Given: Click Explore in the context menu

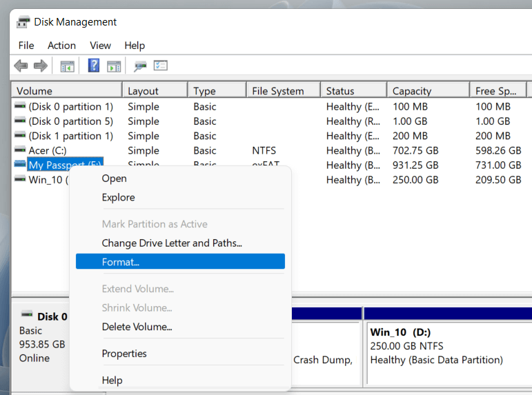Looking at the screenshot, I should click(x=118, y=197).
